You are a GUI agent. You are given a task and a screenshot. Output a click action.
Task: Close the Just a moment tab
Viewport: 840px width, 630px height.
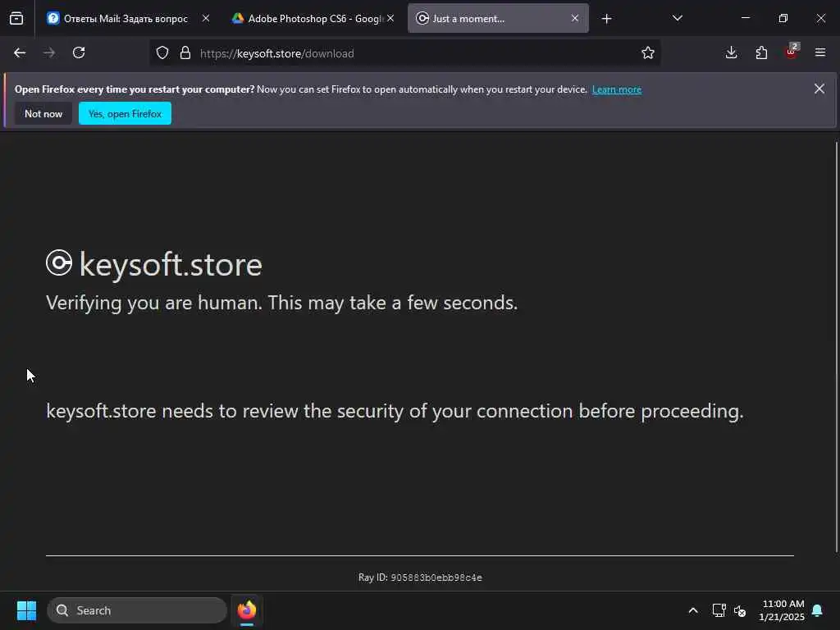pyautogui.click(x=575, y=18)
